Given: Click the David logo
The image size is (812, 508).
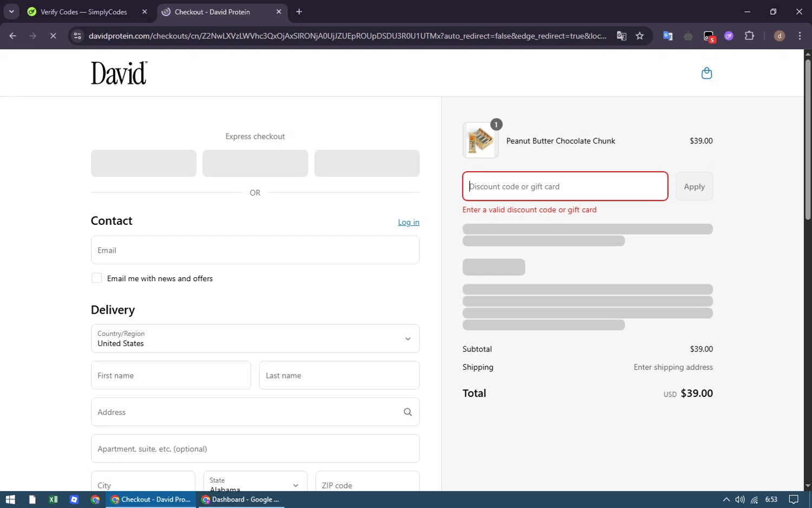Looking at the screenshot, I should point(119,73).
